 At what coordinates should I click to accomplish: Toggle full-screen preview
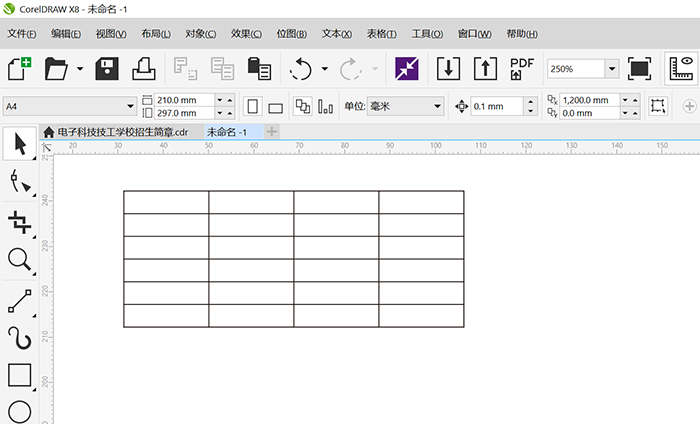[639, 69]
